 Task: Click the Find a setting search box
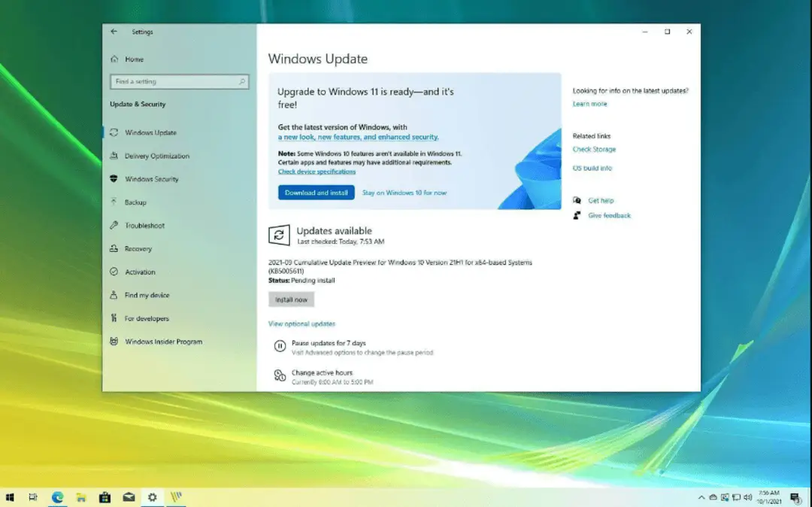pos(179,81)
